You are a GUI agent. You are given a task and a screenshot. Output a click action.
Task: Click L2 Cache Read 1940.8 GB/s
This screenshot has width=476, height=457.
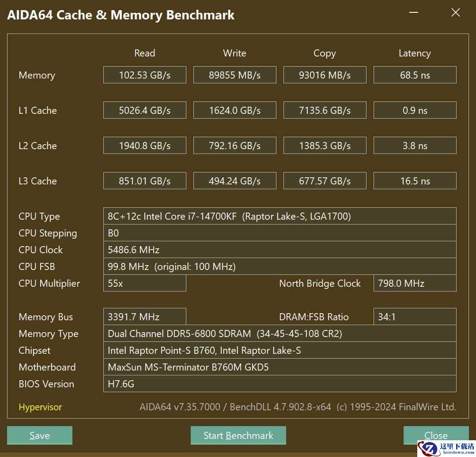click(x=145, y=146)
